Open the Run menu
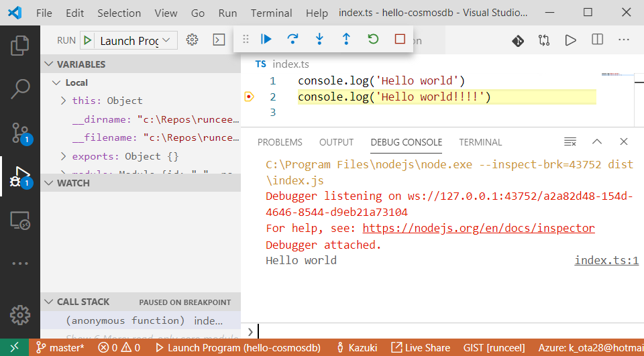Image resolution: width=644 pixels, height=356 pixels. coord(227,13)
